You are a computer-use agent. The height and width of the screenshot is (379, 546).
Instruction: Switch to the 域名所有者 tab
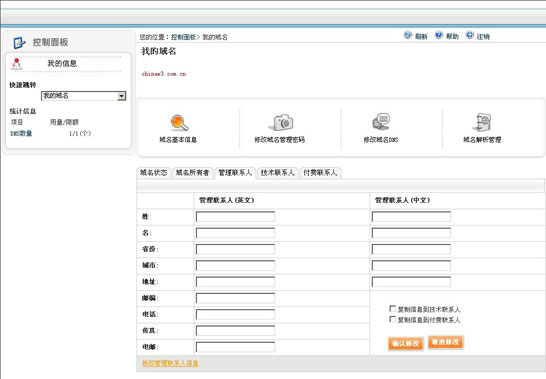tap(192, 173)
